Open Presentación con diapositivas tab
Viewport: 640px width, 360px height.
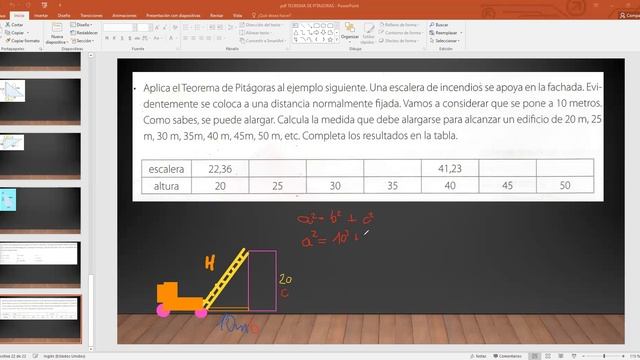click(x=173, y=16)
